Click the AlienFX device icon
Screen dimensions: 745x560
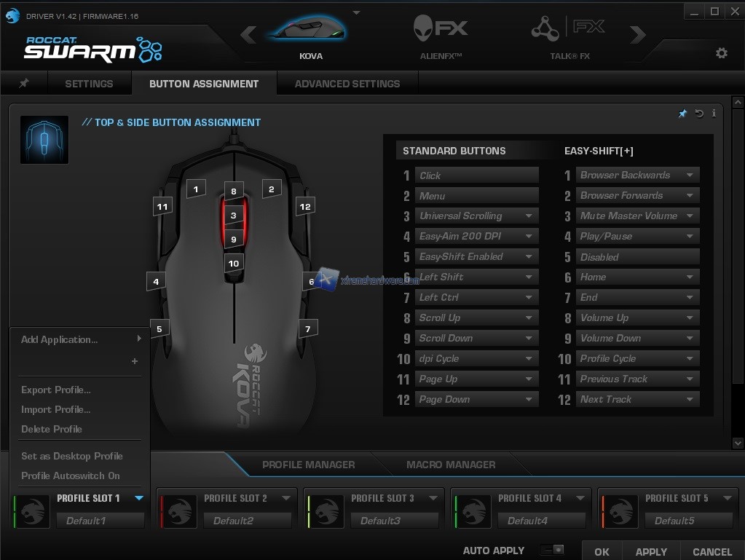pyautogui.click(x=441, y=31)
